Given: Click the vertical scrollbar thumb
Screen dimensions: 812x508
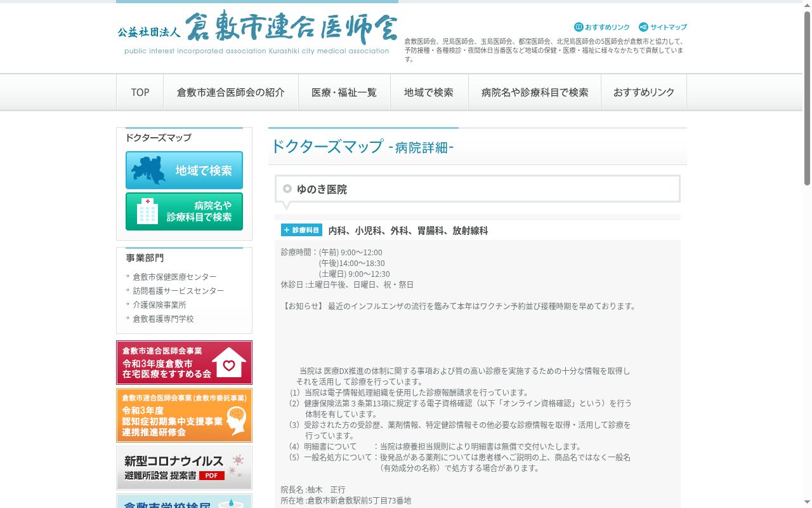Looking at the screenshot, I should [807, 98].
